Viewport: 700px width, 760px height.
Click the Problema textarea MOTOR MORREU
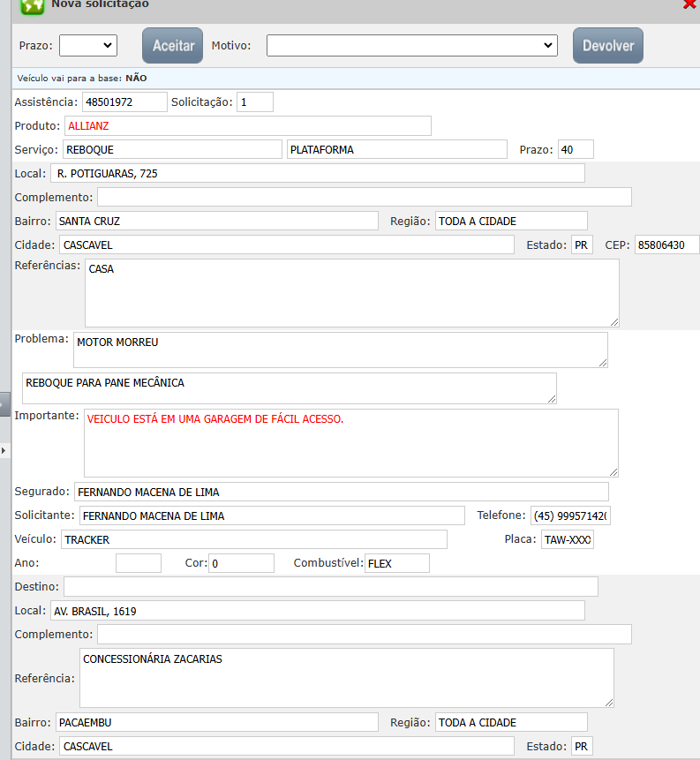(340, 350)
